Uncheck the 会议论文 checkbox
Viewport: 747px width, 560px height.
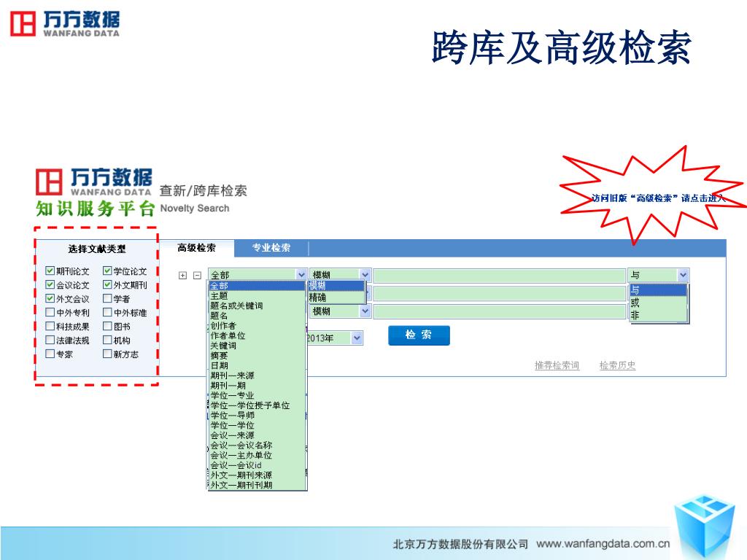50,284
